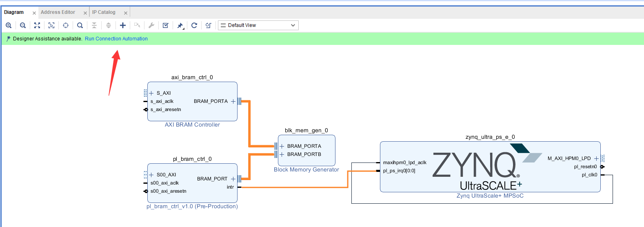Screen dimensions: 644x227
Task: Select the blk_mem_gen_0 block title
Action: 306,130
